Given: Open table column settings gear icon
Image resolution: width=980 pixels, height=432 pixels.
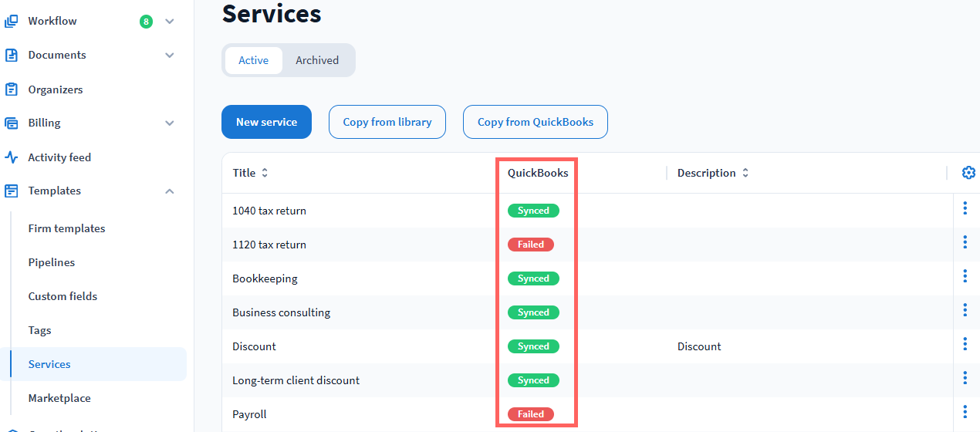Looking at the screenshot, I should point(968,173).
